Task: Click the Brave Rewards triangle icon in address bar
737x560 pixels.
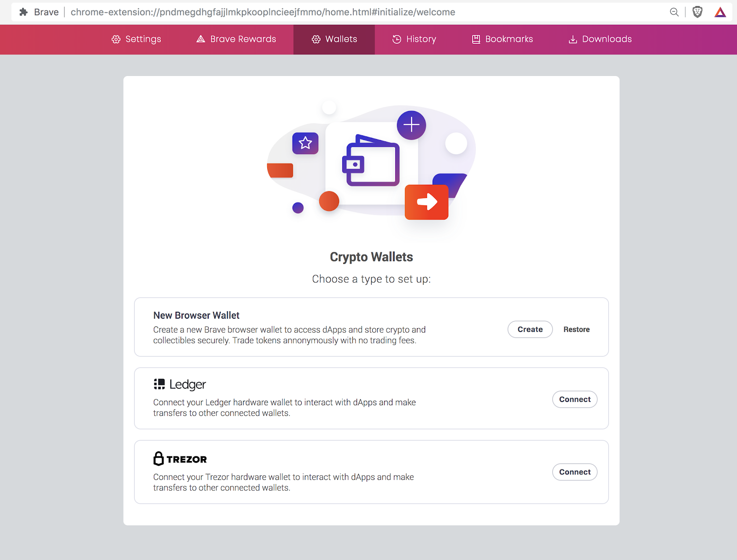Action: pyautogui.click(x=720, y=12)
